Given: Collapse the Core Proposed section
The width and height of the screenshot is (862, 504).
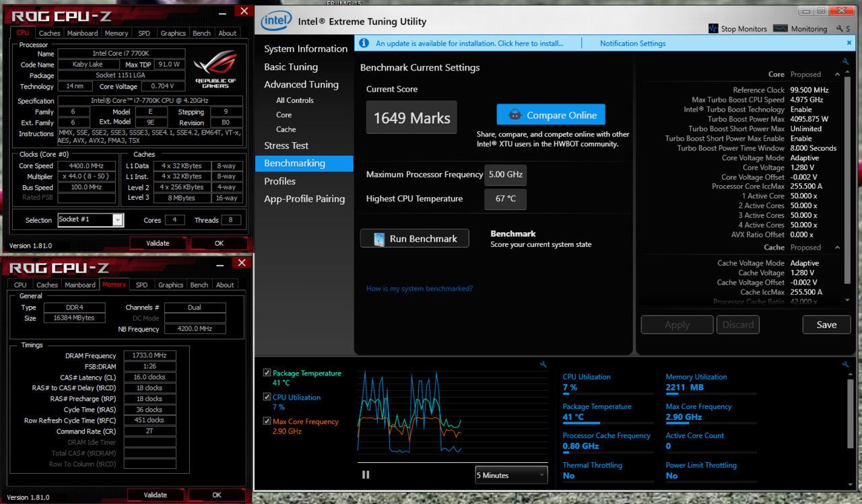Looking at the screenshot, I should pyautogui.click(x=837, y=75).
